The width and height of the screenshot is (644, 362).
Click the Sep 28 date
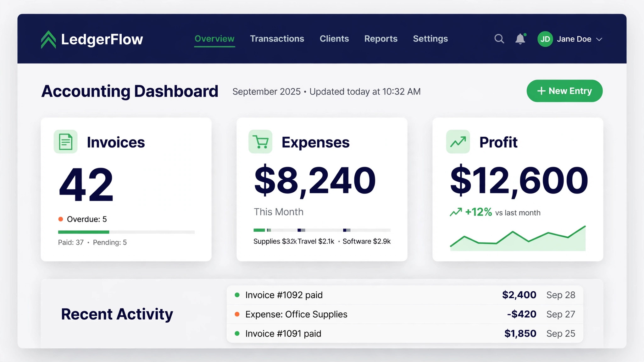(x=561, y=295)
